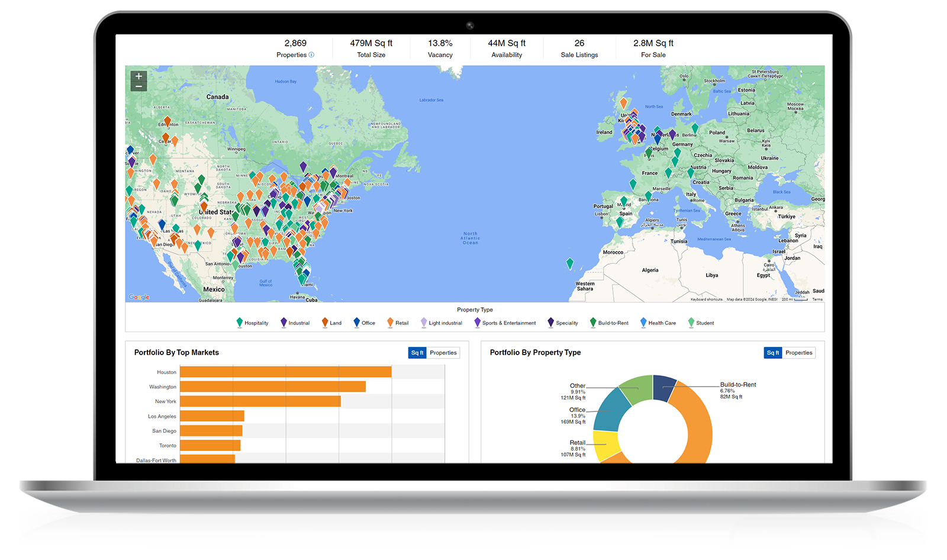
Task: Select Sq ft in Portfolio By Top Markets
Action: (x=417, y=353)
